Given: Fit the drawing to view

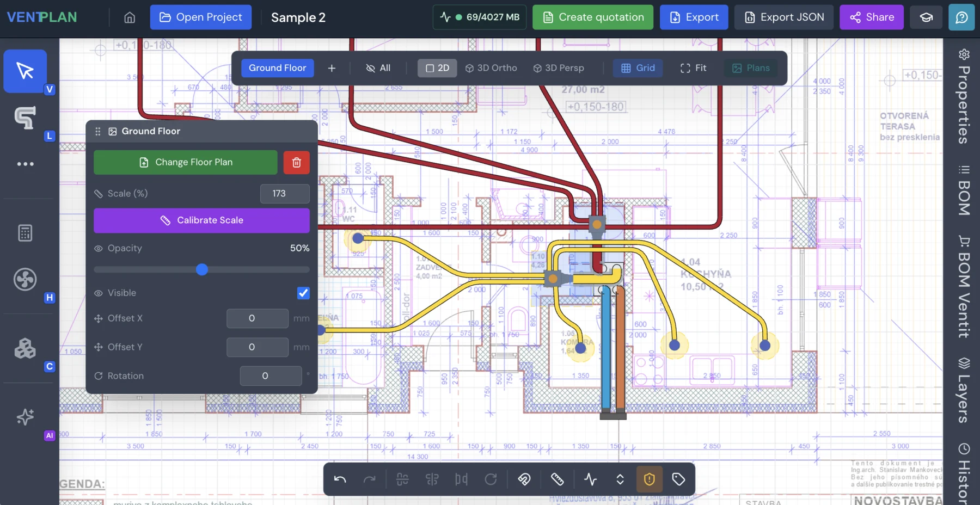Looking at the screenshot, I should [693, 68].
